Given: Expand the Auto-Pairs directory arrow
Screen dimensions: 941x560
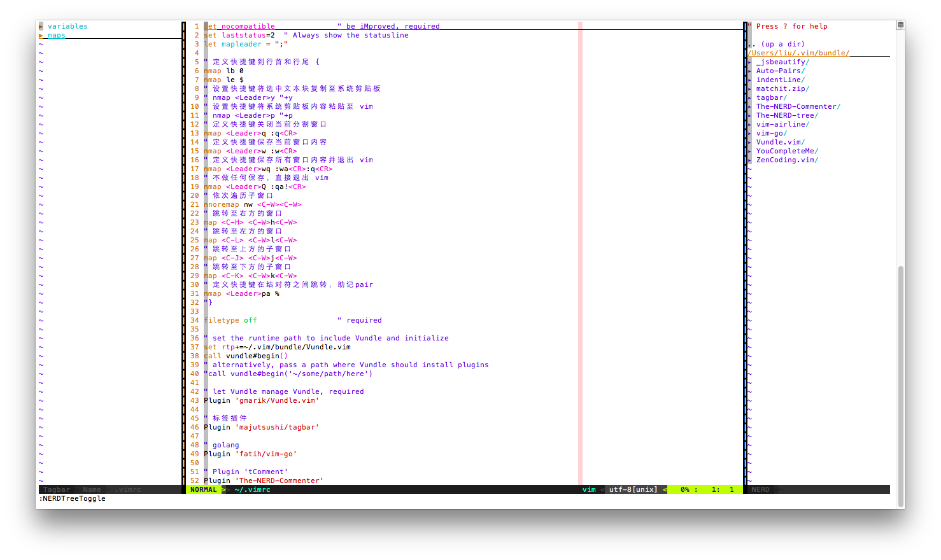Looking at the screenshot, I should [x=750, y=71].
